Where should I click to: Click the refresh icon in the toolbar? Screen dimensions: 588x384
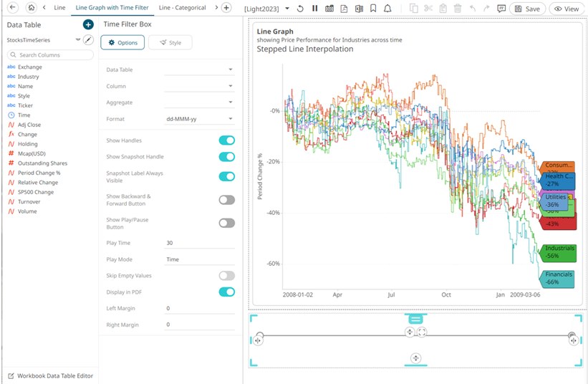pos(300,9)
